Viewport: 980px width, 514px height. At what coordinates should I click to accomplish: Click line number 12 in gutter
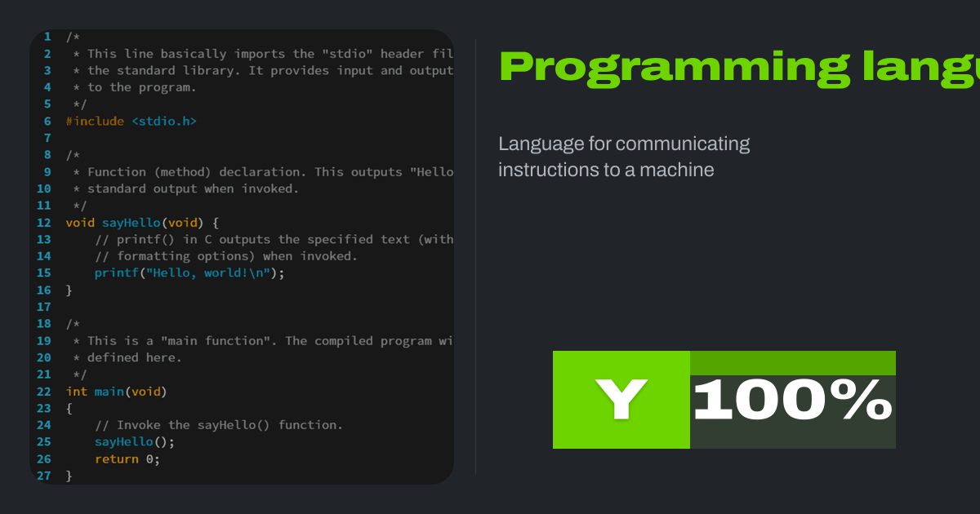(44, 222)
